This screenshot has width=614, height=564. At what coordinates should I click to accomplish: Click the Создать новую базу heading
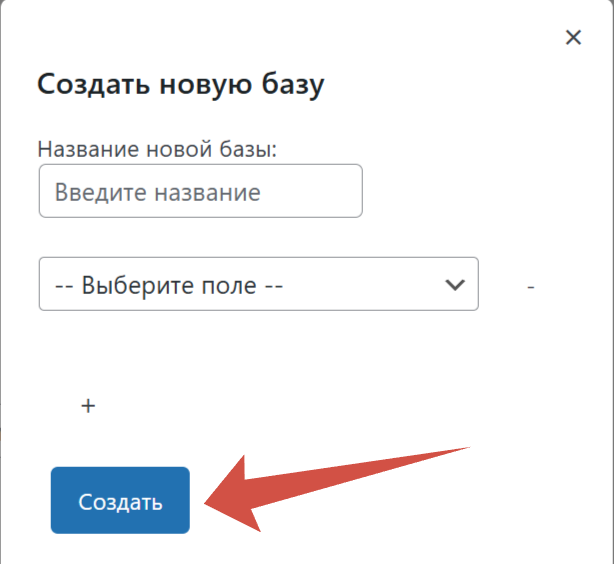pos(181,84)
